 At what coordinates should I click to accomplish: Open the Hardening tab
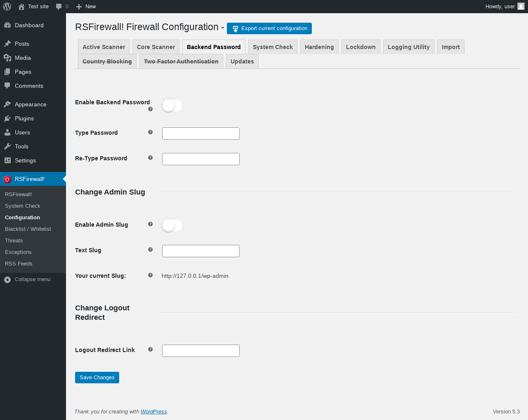pos(319,47)
